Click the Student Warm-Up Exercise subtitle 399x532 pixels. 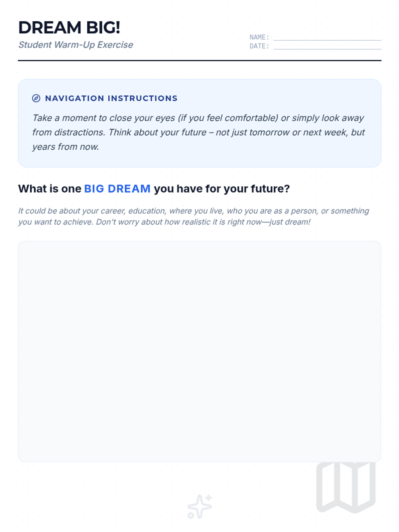point(75,45)
